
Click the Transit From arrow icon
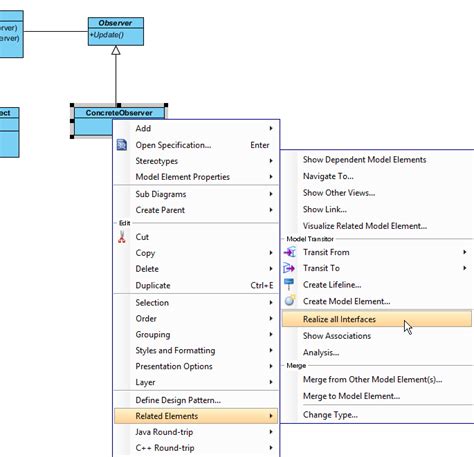290,252
